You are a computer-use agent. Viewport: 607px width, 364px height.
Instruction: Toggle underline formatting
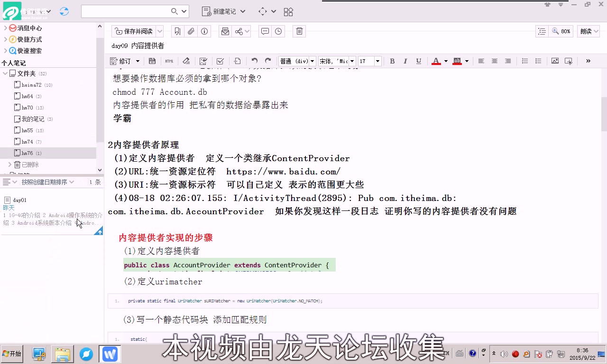pos(419,61)
